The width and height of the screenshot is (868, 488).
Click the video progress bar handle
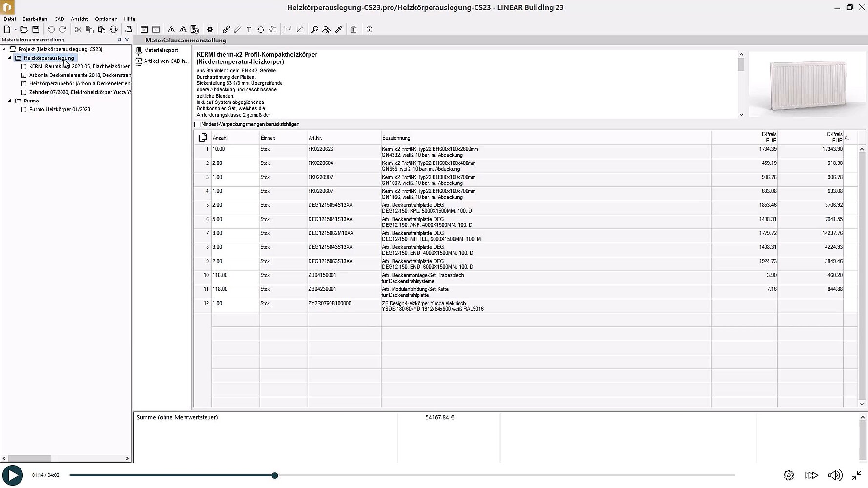click(x=275, y=475)
